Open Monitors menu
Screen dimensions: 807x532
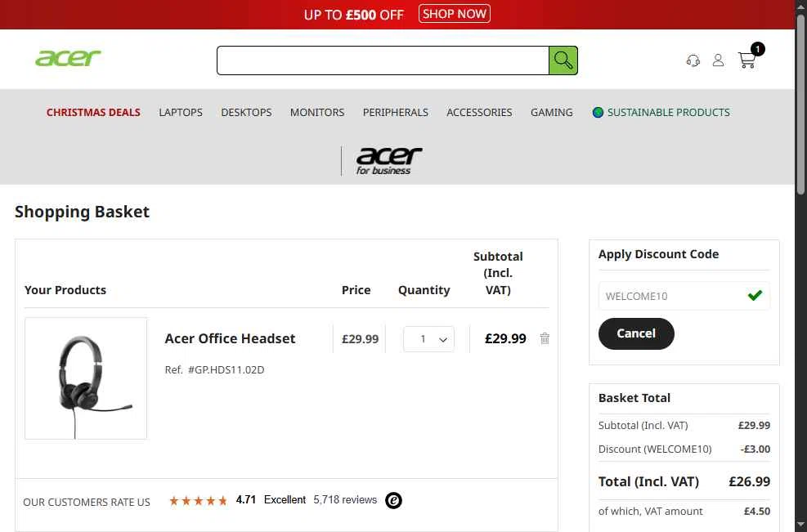(317, 112)
